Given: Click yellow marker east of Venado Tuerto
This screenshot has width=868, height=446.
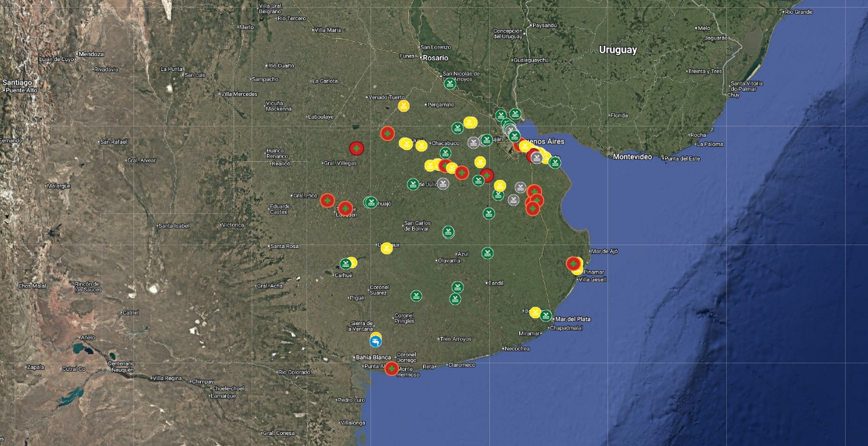Looking at the screenshot, I should 404,106.
